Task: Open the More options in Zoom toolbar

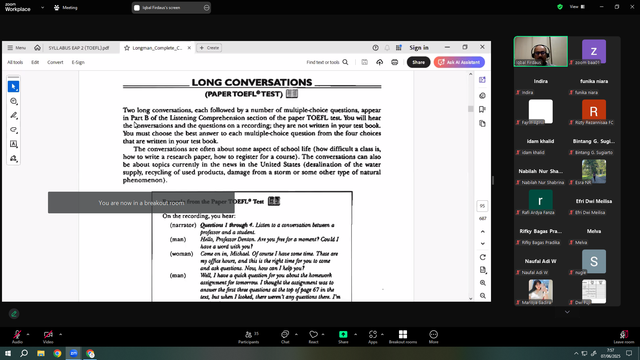Action: click(433, 337)
